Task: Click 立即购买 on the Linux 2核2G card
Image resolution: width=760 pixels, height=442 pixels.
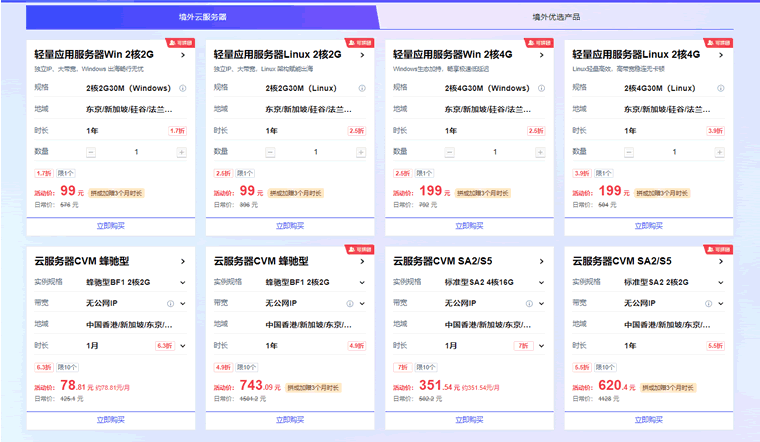Action: tap(290, 226)
